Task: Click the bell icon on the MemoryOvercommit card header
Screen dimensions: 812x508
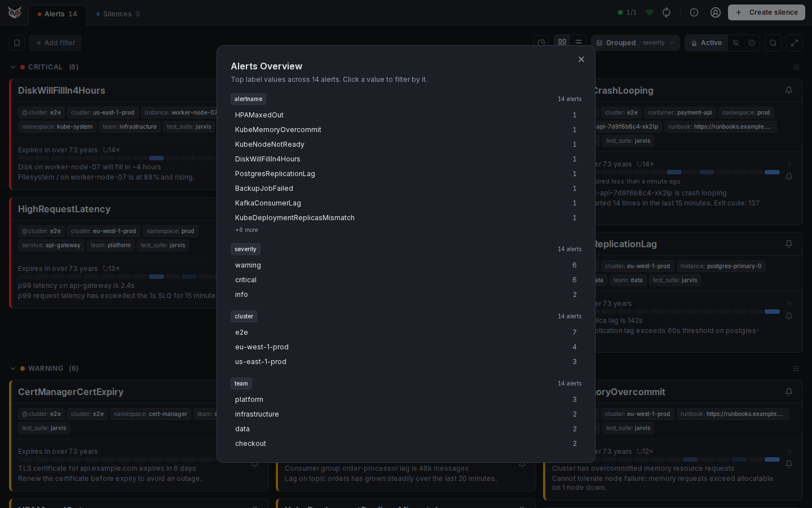Action: pyautogui.click(x=789, y=392)
